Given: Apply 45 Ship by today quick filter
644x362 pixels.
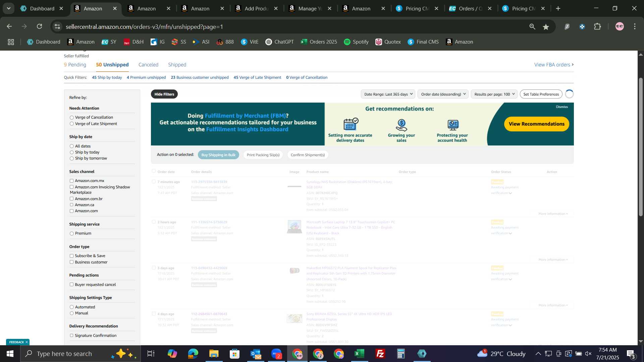Looking at the screenshot, I should pos(107,77).
